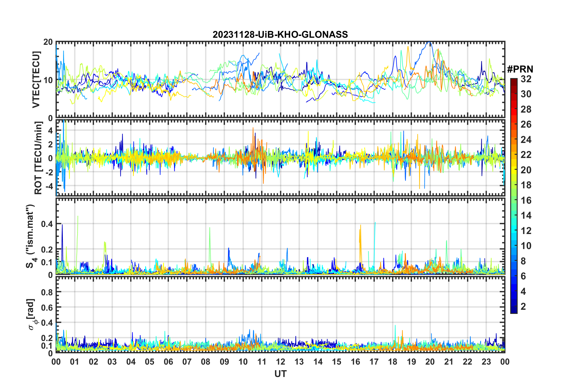Click the ROT axis tick 4

pos(50,130)
